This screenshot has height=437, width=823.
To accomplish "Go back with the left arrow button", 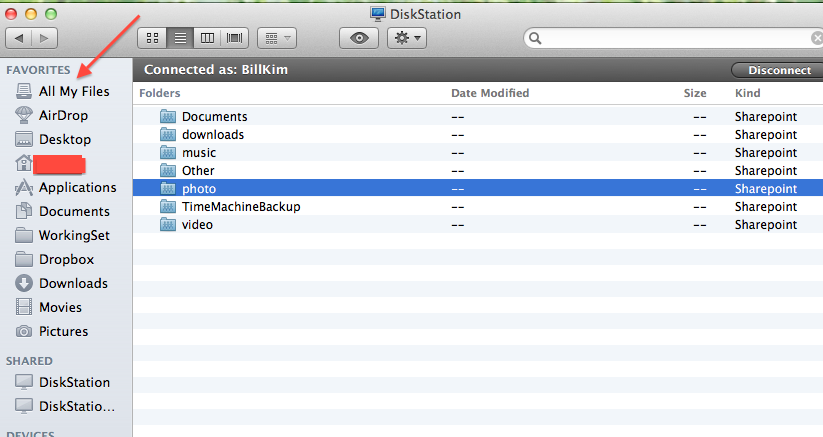I will coord(19,38).
